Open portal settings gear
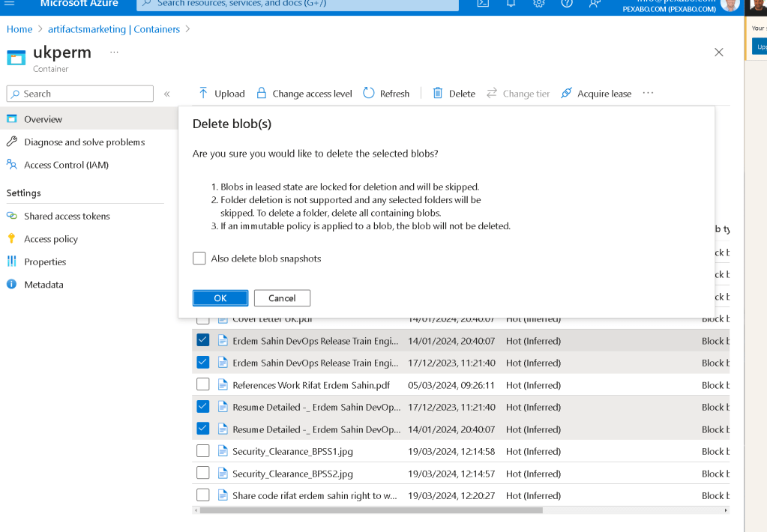Viewport: 767px width, 532px height. point(538,3)
